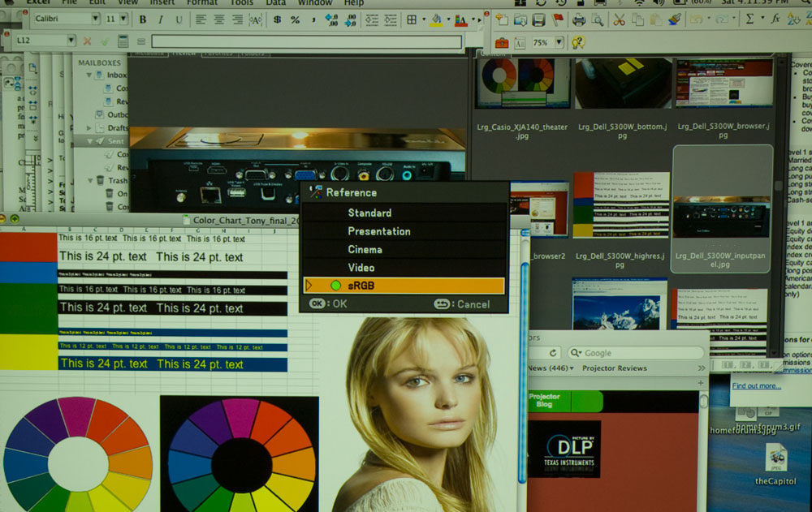
Task: Save workbook with floppy disk icon
Action: tap(538, 20)
